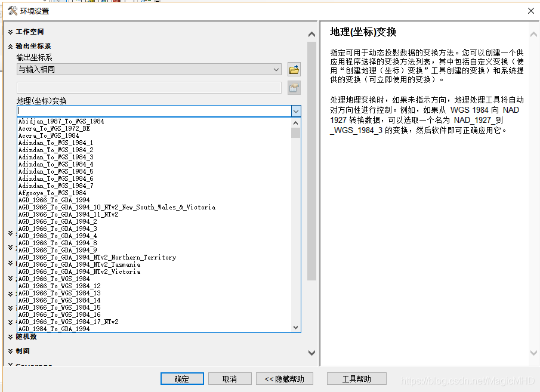This screenshot has width=540, height=392.
Task: Click settings panel scroll down arrow
Action: pyautogui.click(x=311, y=353)
